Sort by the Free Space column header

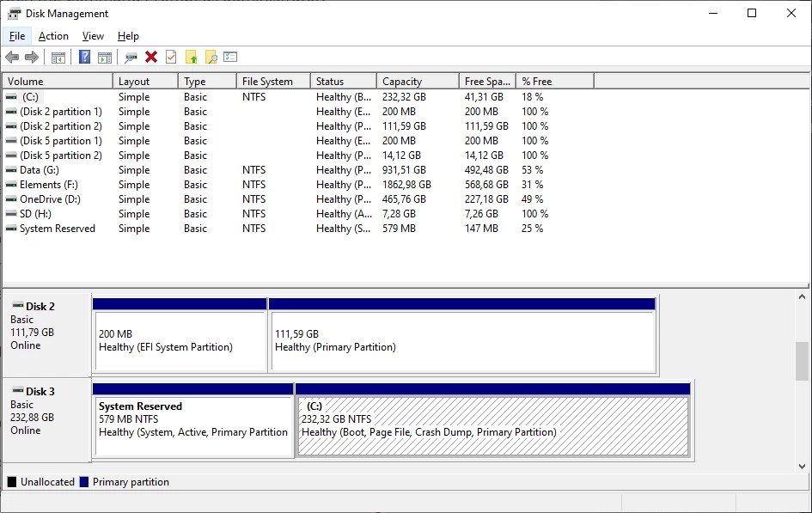click(487, 82)
